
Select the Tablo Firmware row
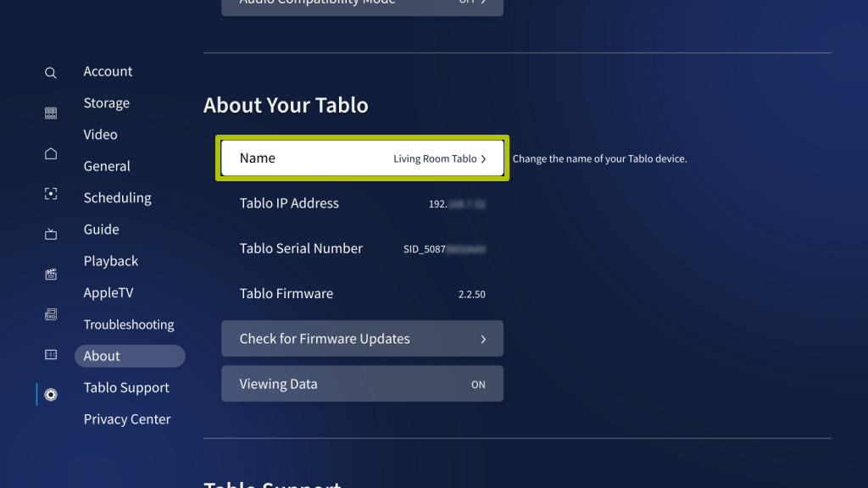[362, 294]
